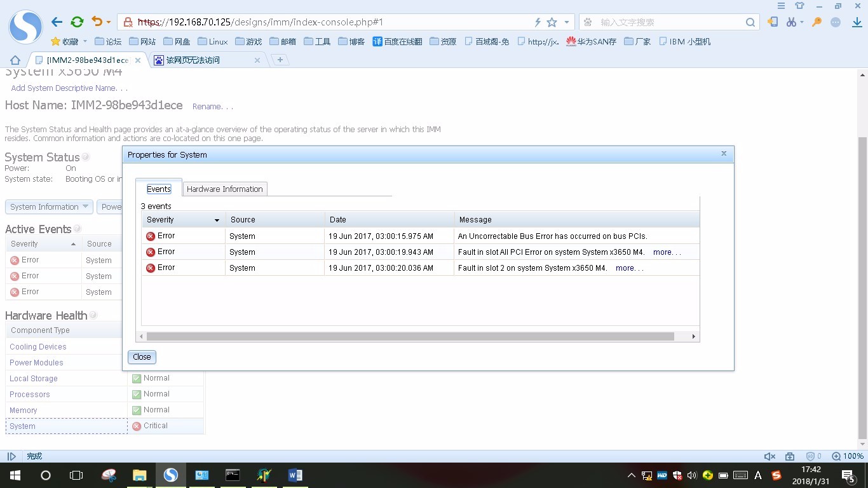The image size is (868, 488).
Task: Click the Close button in Properties dialog
Action: (142, 357)
